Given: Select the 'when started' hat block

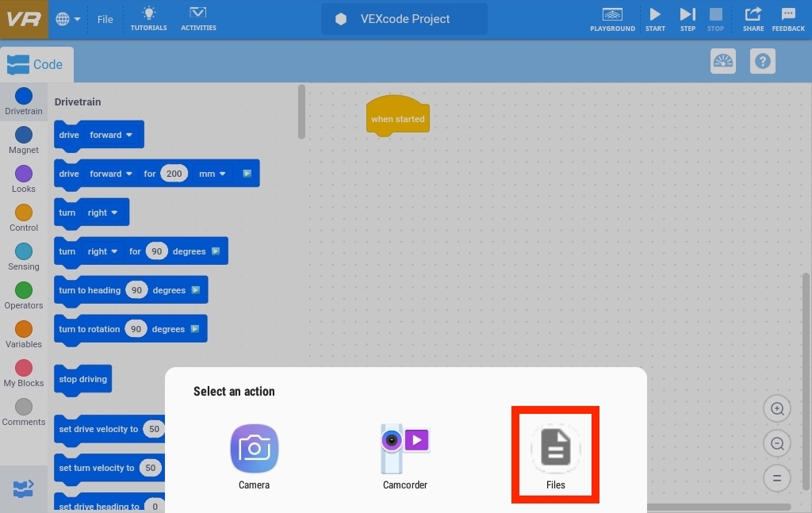Looking at the screenshot, I should [398, 117].
